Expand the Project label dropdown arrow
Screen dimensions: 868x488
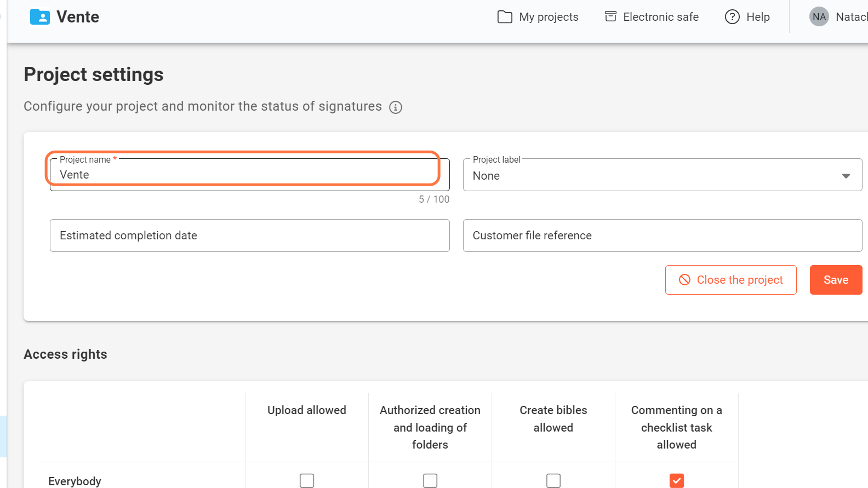coord(846,176)
